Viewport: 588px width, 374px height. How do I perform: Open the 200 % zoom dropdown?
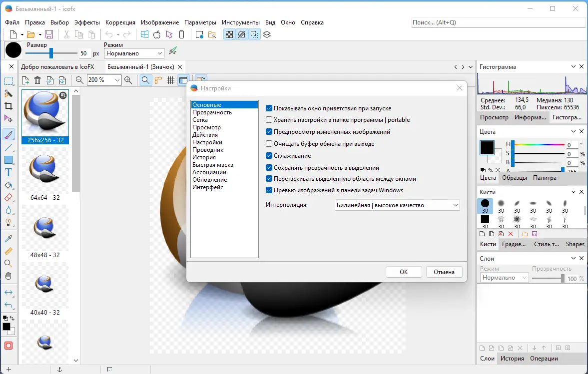(x=104, y=80)
